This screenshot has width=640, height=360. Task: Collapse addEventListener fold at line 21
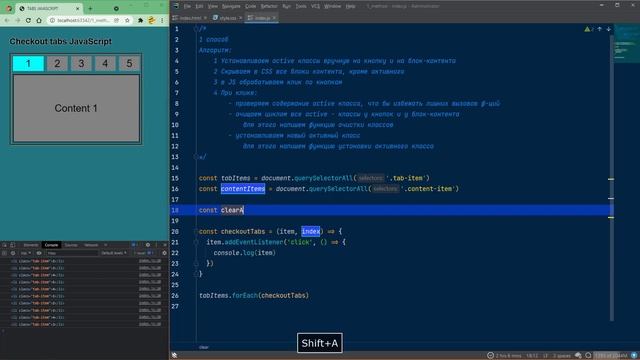196,242
